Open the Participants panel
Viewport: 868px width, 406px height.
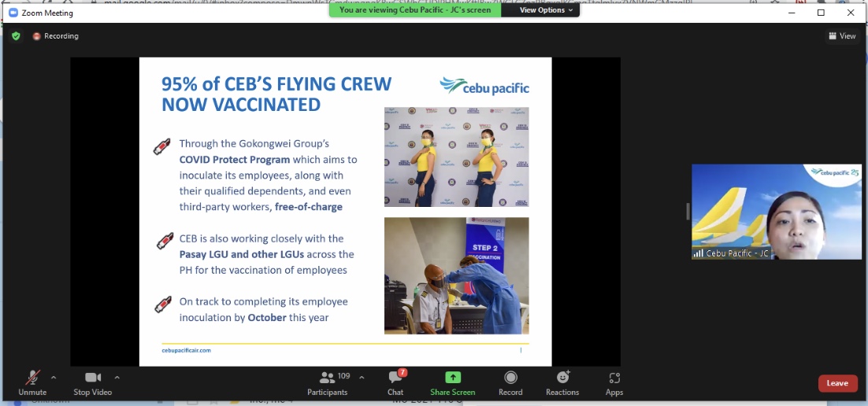click(327, 383)
